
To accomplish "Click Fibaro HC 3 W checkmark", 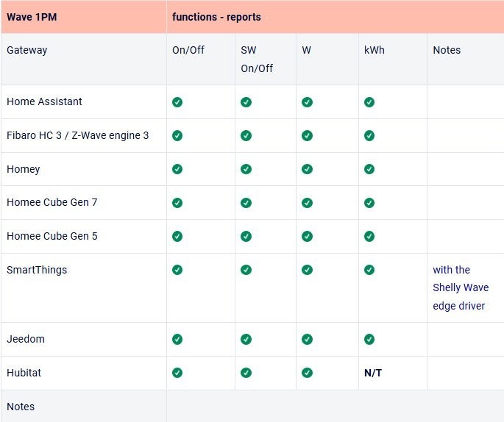I will pos(307,135).
